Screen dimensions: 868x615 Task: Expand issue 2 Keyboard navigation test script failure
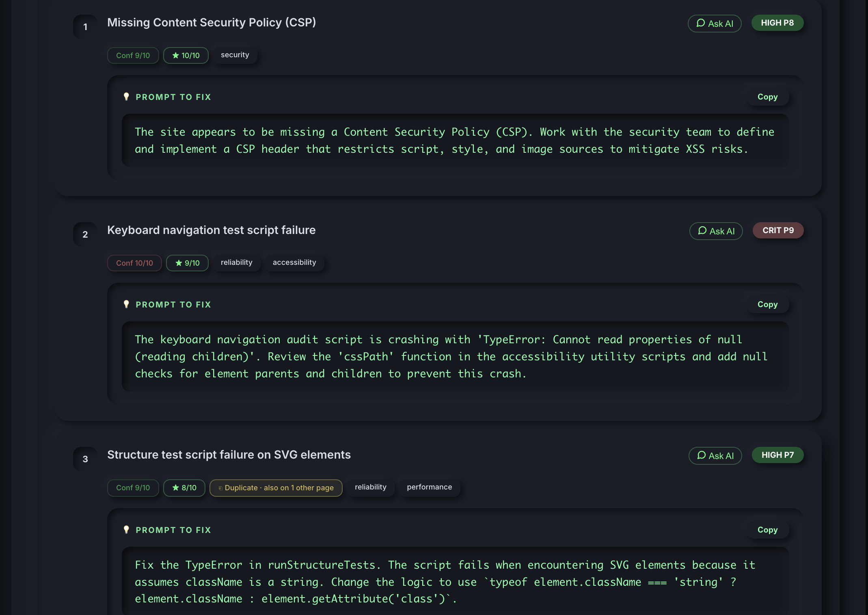click(x=212, y=230)
